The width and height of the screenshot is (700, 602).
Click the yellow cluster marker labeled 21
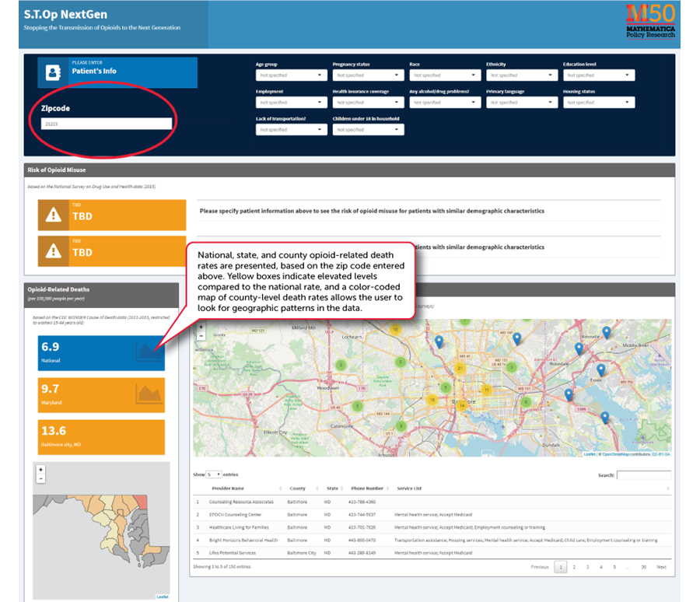coord(461,369)
